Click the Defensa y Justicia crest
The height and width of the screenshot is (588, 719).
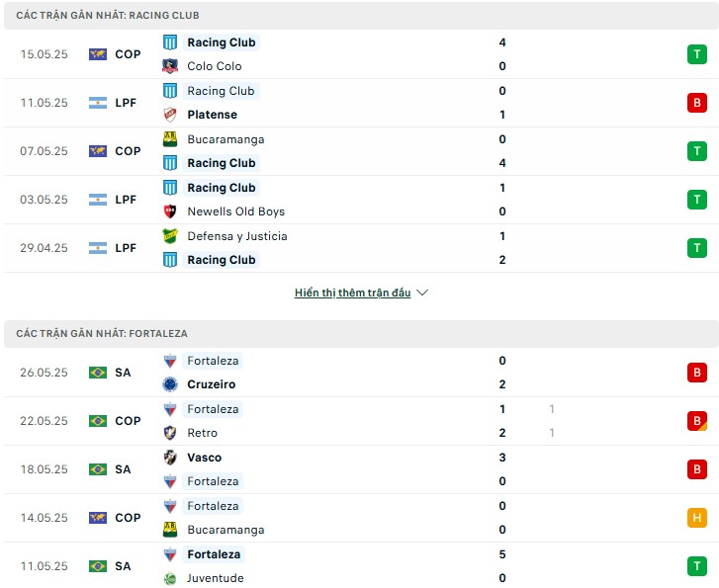(170, 236)
